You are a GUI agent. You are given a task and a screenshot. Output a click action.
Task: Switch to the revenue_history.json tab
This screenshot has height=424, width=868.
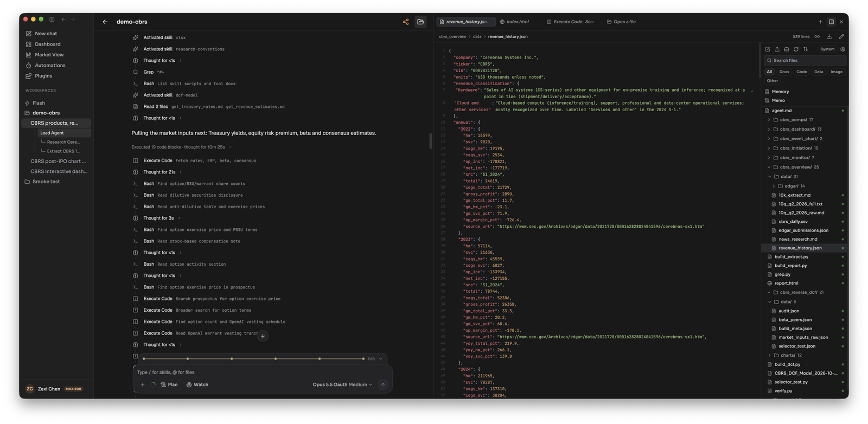click(465, 22)
